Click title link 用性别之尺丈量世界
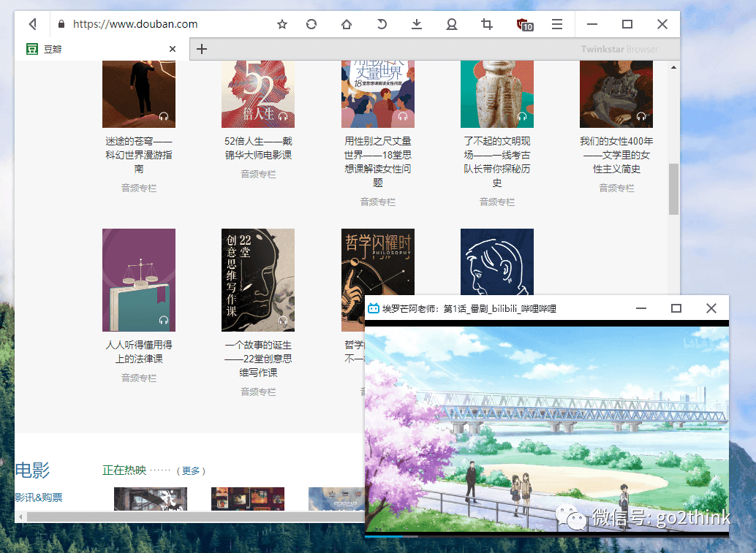 377,162
